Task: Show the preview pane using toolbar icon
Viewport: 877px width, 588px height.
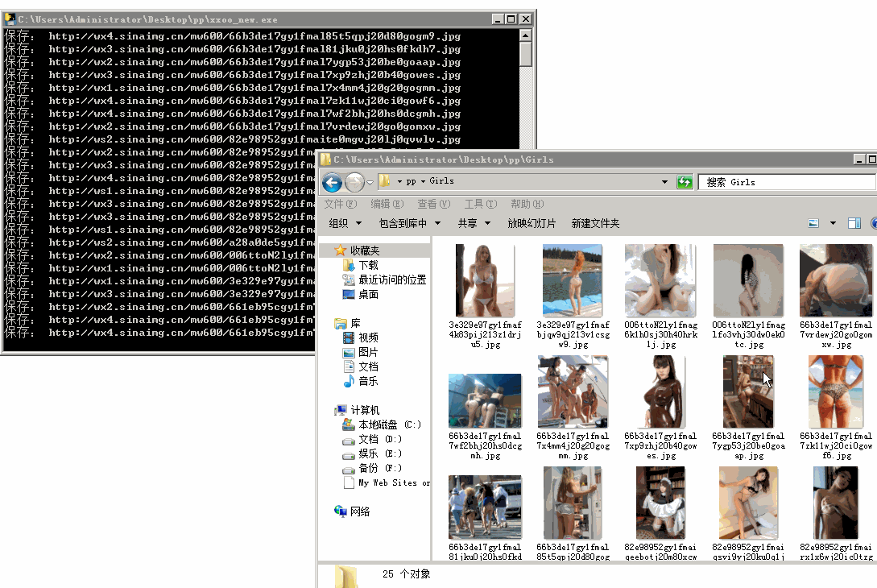Action: 854,223
